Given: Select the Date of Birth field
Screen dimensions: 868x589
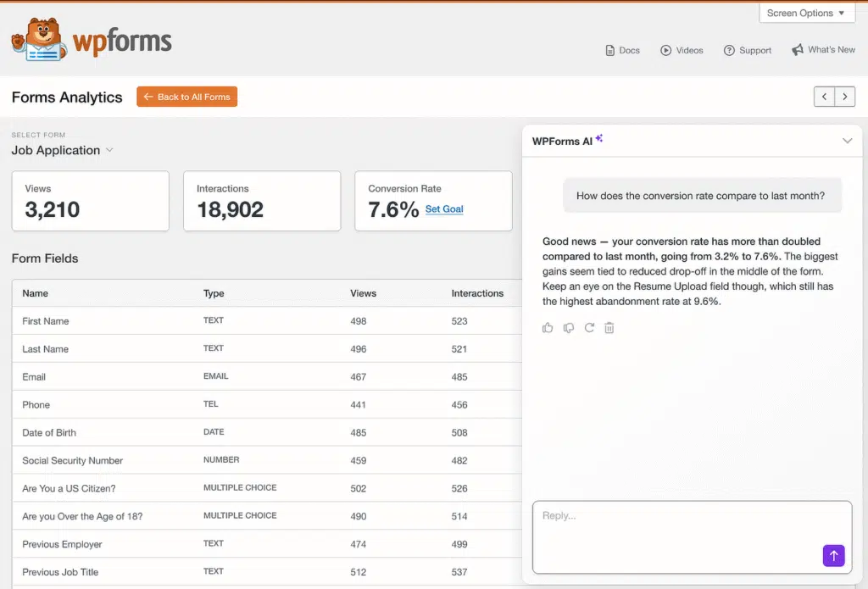Looking at the screenshot, I should (x=49, y=433).
